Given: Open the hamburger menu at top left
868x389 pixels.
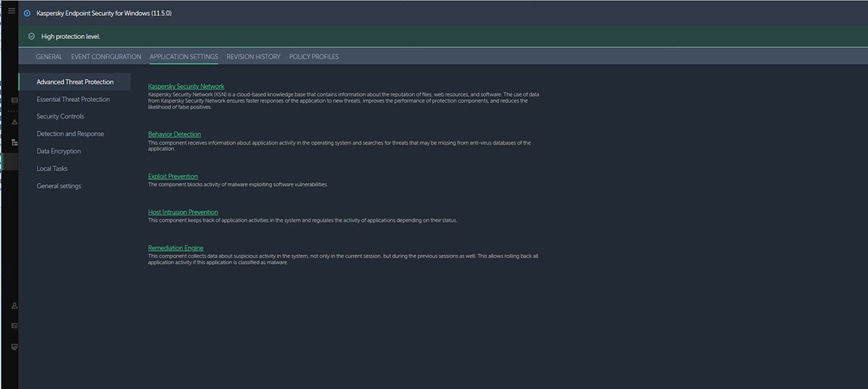Looking at the screenshot, I should (x=12, y=12).
